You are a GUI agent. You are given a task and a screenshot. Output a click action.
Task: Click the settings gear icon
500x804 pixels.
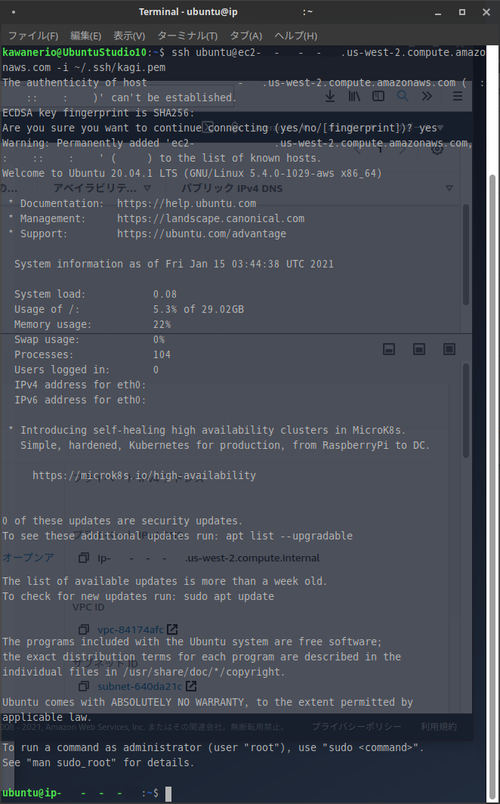[437, 149]
